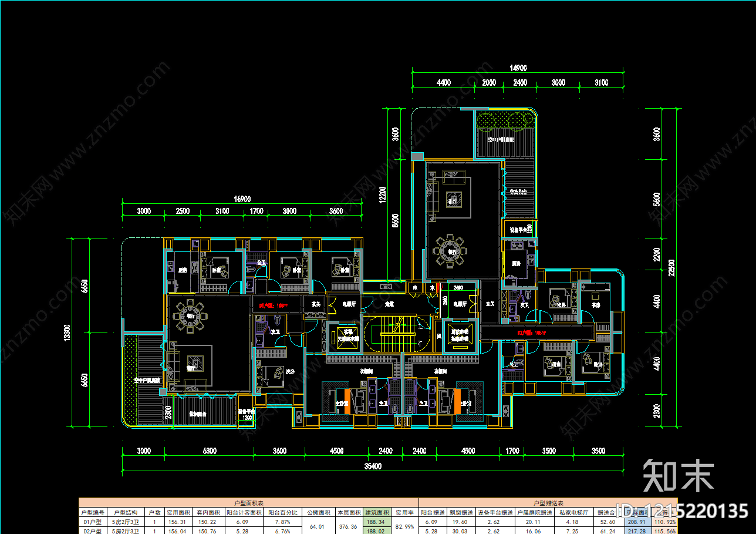
Task: Select the 7.87% table cell
Action: [283, 522]
